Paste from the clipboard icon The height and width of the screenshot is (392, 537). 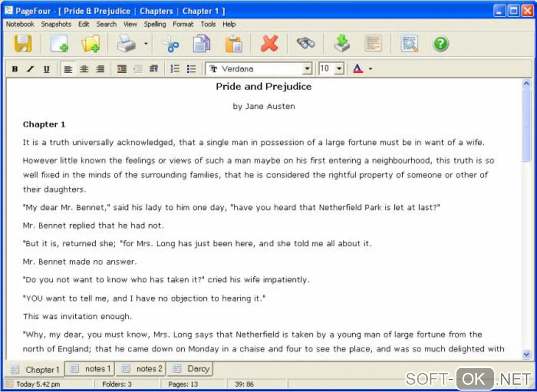(x=234, y=44)
